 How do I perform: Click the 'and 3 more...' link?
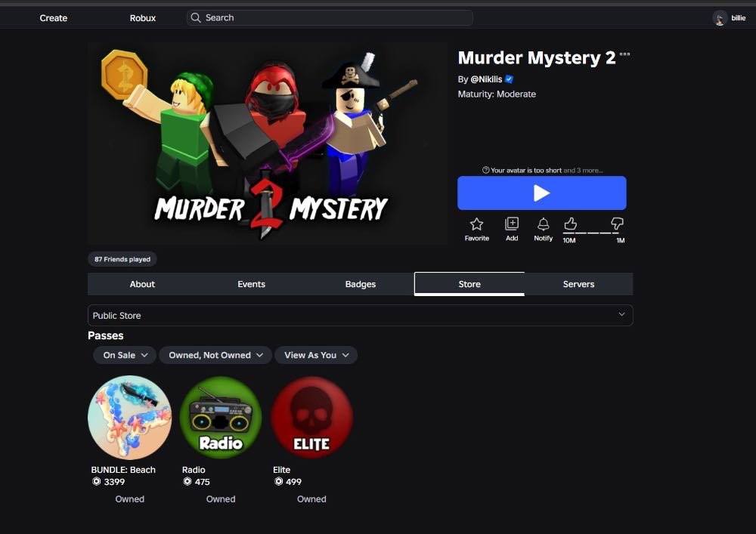[583, 171]
